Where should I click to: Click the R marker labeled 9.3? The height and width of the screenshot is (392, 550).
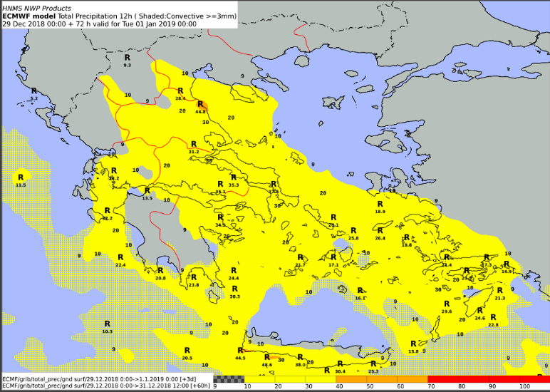point(128,57)
